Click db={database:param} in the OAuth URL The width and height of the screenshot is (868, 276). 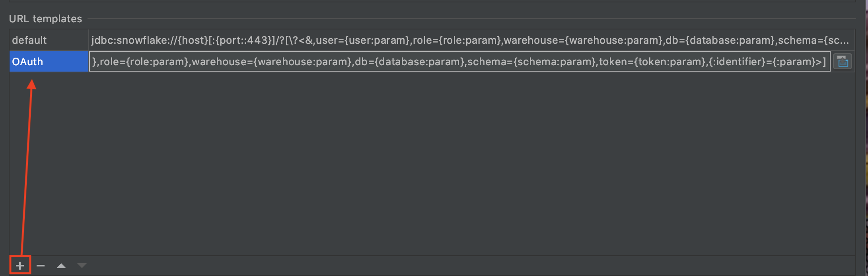coord(410,62)
